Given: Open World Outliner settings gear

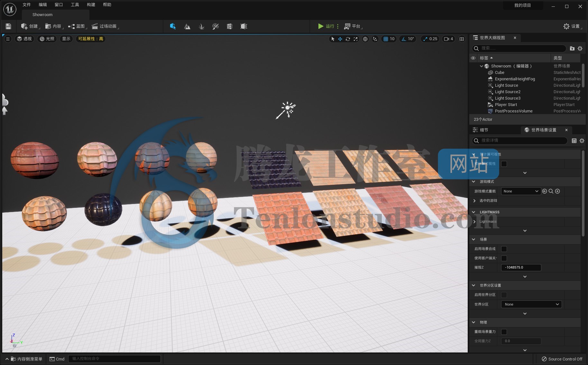Looking at the screenshot, I should tap(580, 48).
